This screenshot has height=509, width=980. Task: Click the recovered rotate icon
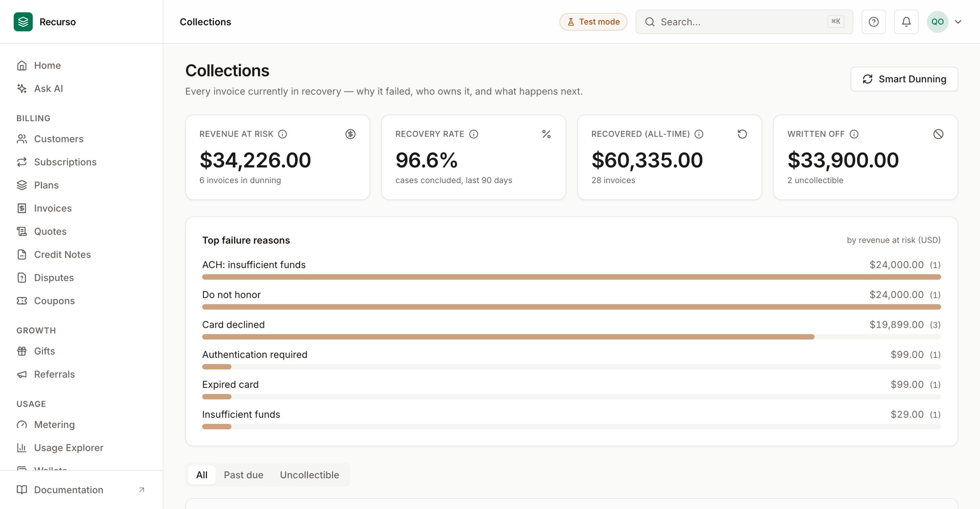[x=742, y=134]
